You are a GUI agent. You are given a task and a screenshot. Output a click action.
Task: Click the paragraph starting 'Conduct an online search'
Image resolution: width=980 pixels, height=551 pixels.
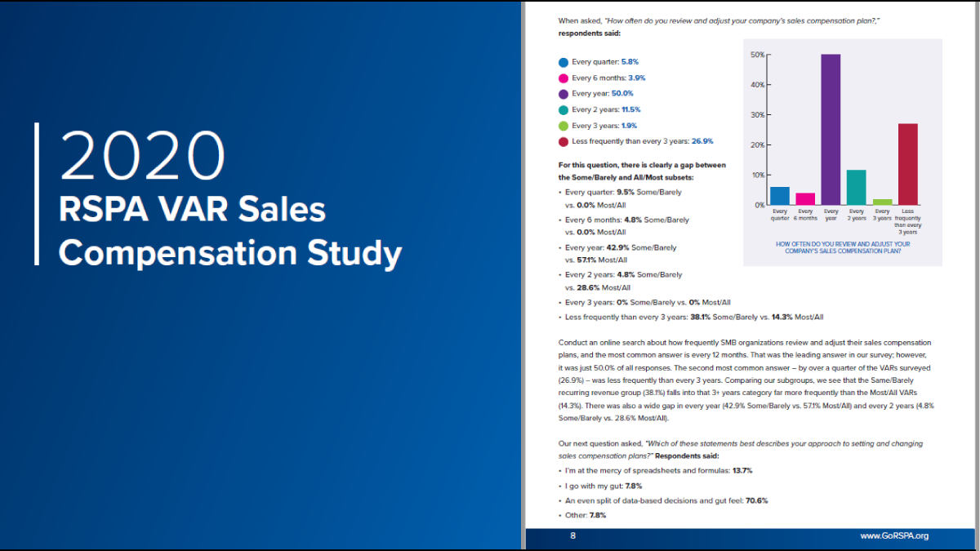[x=745, y=380]
